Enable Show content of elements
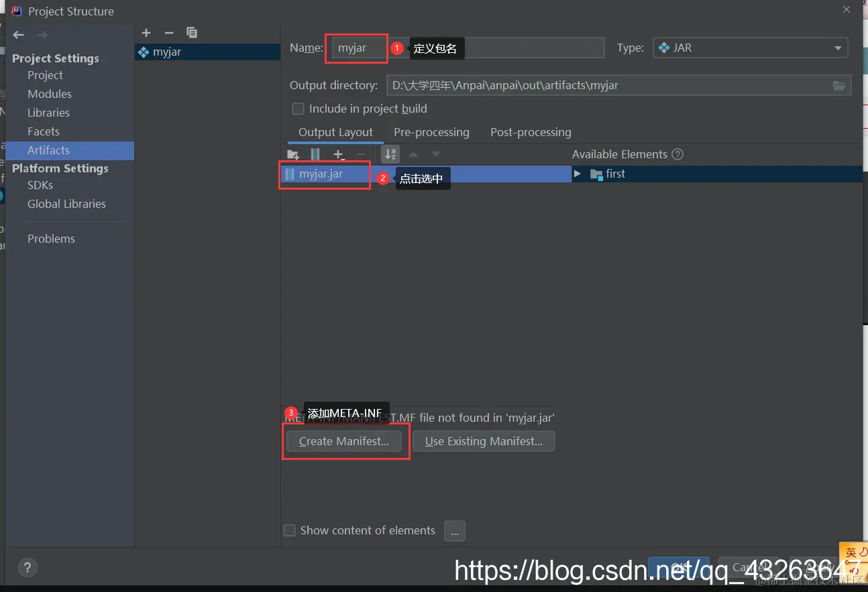 click(290, 530)
